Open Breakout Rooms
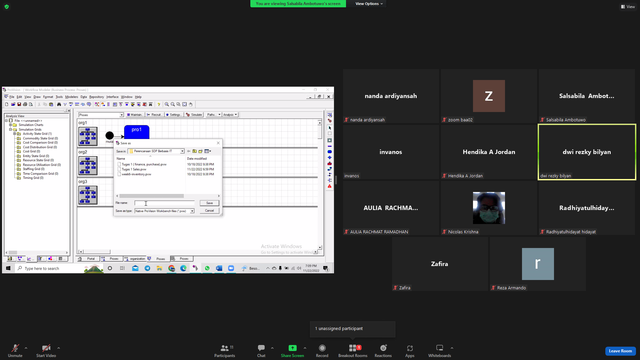The width and height of the screenshot is (640, 360). pyautogui.click(x=353, y=350)
